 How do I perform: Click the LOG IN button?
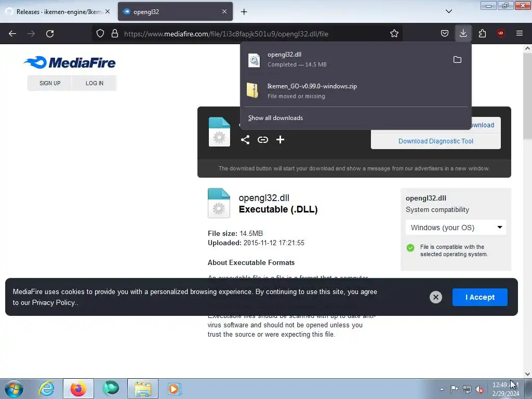95,83
